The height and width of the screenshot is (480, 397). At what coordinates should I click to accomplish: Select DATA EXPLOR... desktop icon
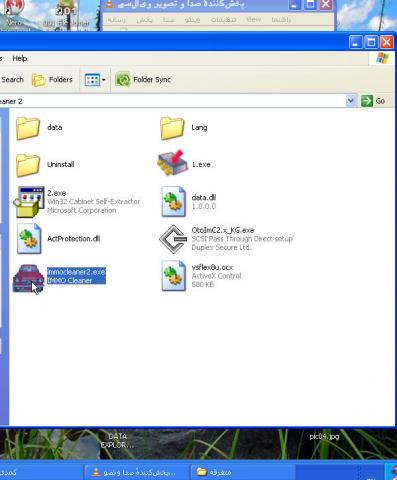point(117,440)
